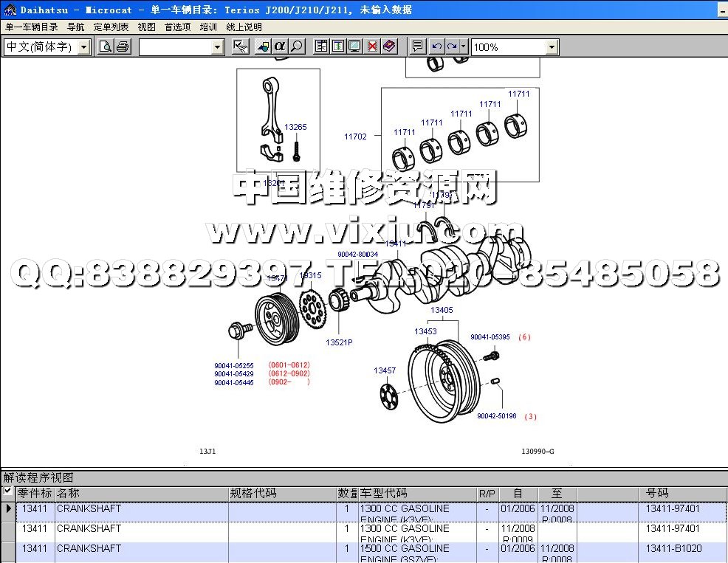Expand the zoom level 100% dropdown
728x563 pixels.
point(552,47)
